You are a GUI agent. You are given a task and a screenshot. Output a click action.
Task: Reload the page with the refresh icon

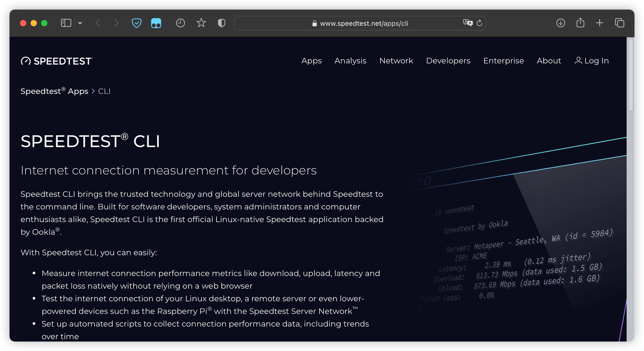(x=480, y=23)
